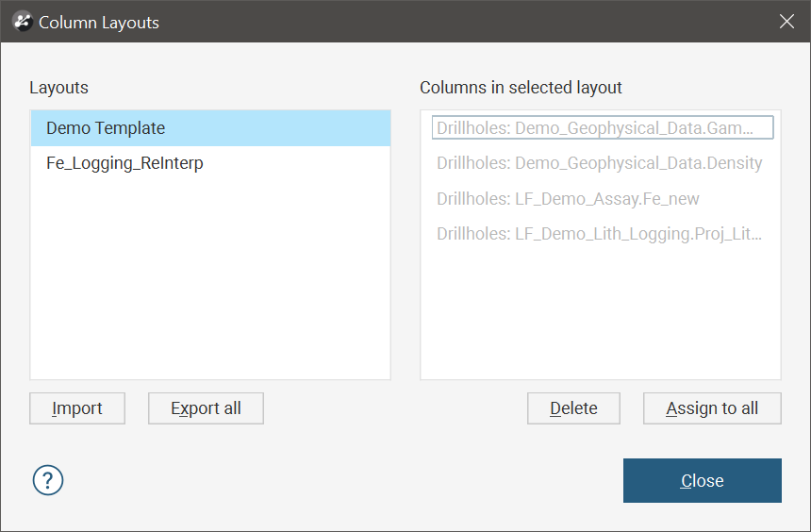Click the Export all button
The width and height of the screenshot is (811, 532).
click(206, 408)
